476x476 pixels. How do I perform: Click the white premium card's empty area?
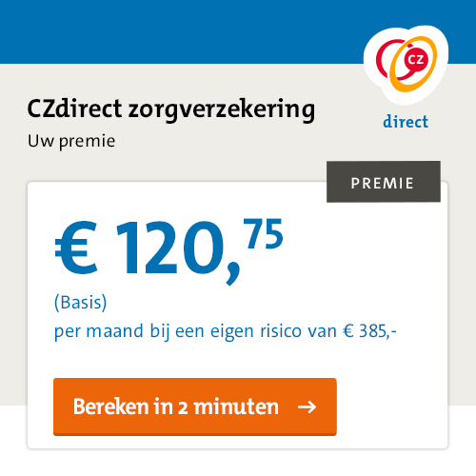(x=381, y=269)
